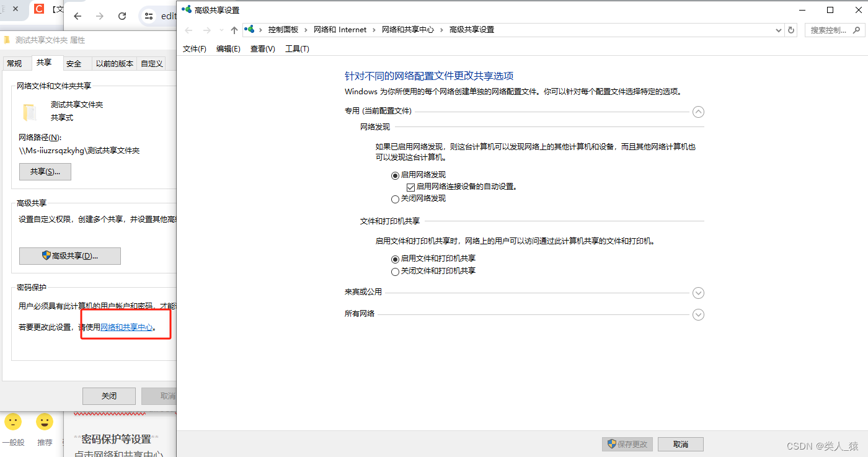868x457 pixels.
Task: Open the 网络和共享中心 link in properties
Action: pyautogui.click(x=126, y=327)
